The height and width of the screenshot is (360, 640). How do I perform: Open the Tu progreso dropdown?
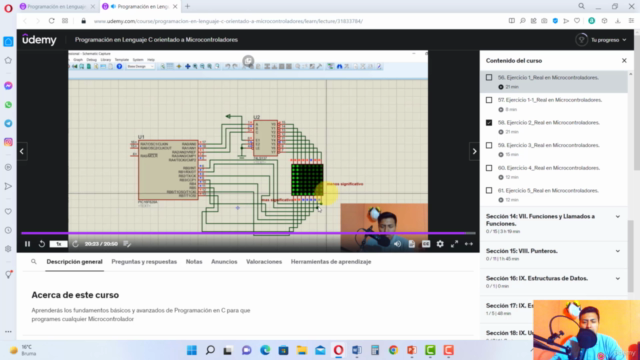[x=601, y=40]
